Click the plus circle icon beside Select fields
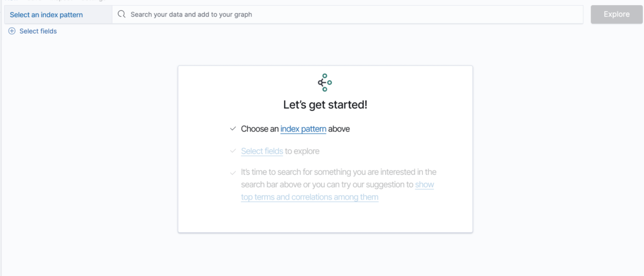This screenshot has height=276, width=644. coord(12,31)
